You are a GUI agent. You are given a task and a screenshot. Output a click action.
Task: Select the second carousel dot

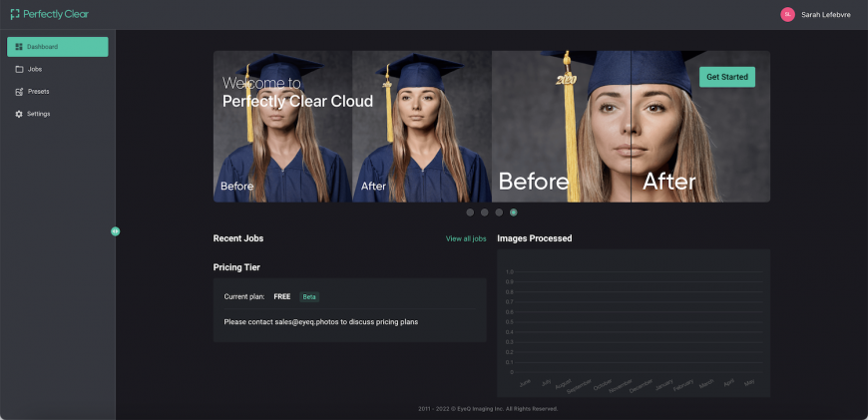click(484, 212)
